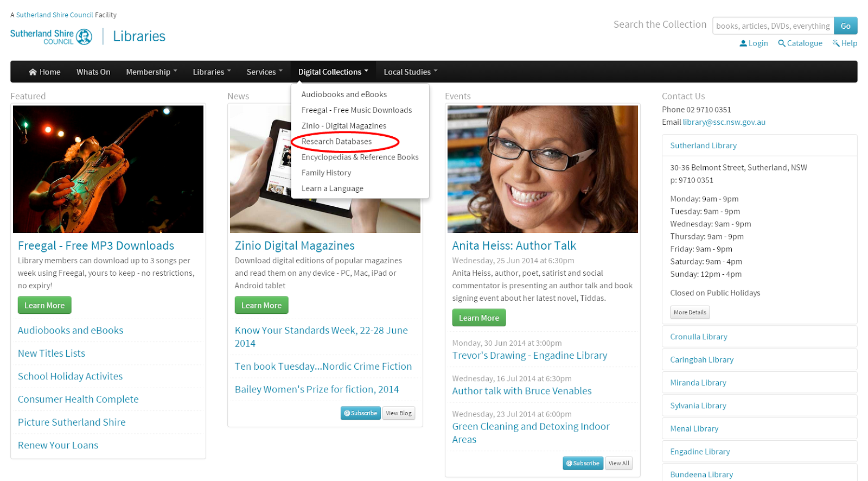Open Freegal - Free MP3 Downloads heading
Screen dimensions: 868x481
[x=96, y=246]
